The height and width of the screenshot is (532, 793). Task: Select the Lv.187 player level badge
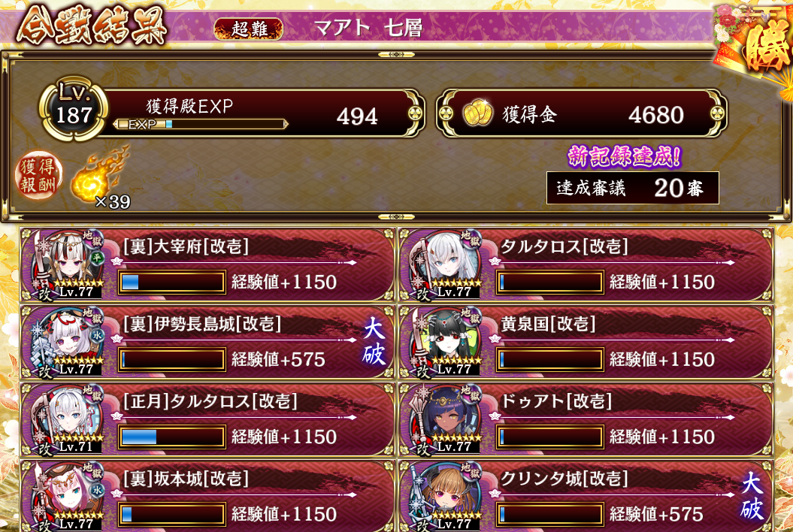tap(74, 109)
